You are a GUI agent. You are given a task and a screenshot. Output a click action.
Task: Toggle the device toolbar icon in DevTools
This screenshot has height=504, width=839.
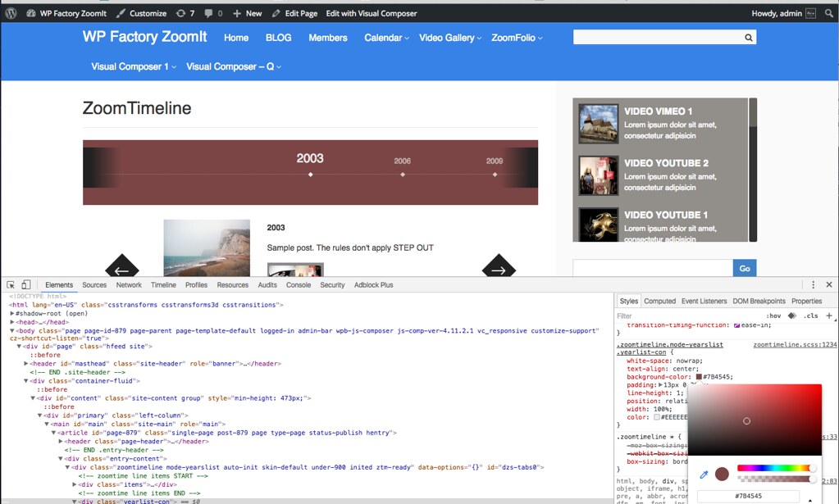[x=26, y=285]
